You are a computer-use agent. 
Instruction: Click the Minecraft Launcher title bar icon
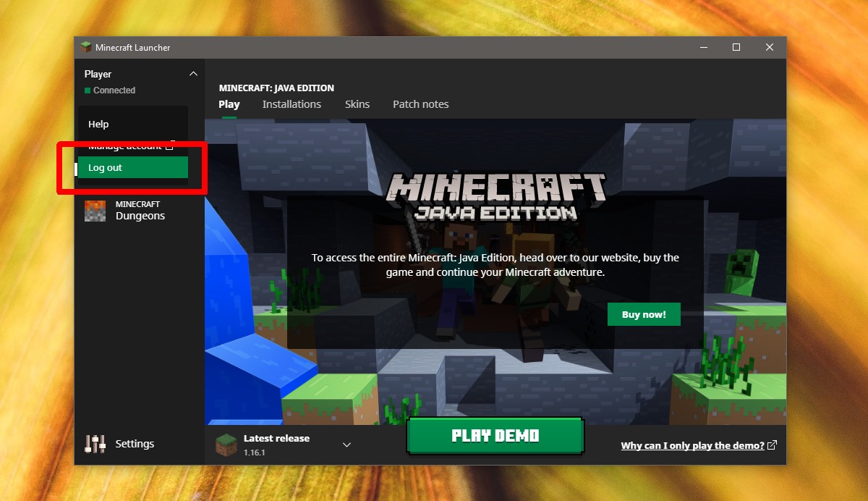tap(86, 48)
